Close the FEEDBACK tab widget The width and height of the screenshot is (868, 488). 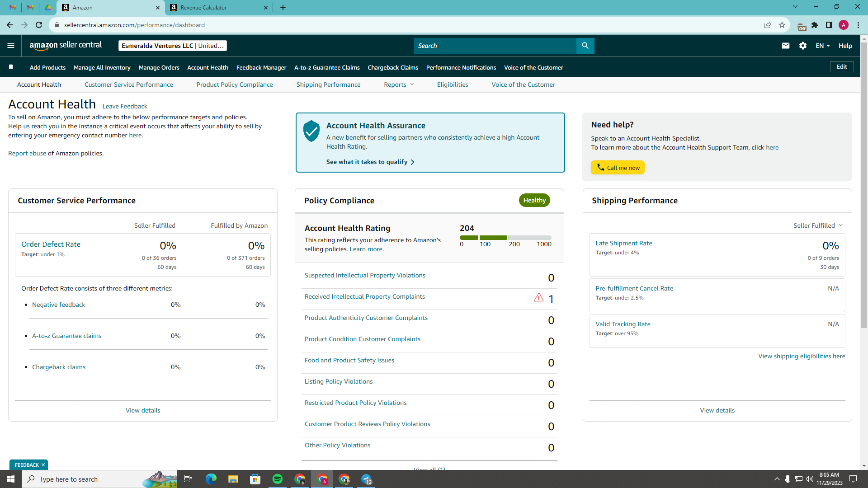[x=43, y=465]
